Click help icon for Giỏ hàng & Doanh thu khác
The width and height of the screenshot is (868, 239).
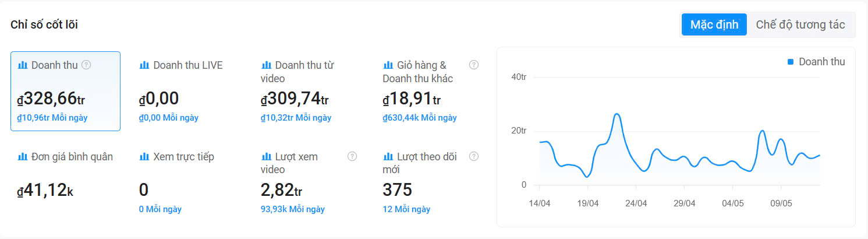click(x=474, y=65)
